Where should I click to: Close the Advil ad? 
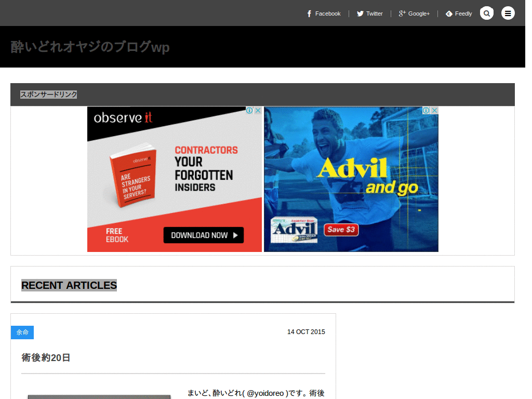pyautogui.click(x=434, y=110)
